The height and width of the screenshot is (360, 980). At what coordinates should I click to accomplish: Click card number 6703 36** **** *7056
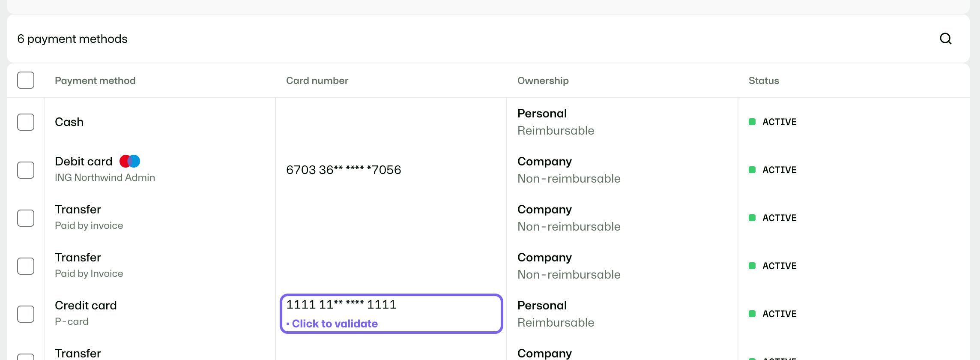(344, 170)
